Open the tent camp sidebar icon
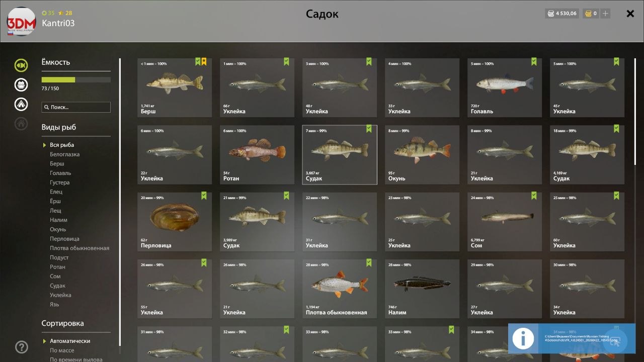644x362 pixels. pyautogui.click(x=21, y=104)
